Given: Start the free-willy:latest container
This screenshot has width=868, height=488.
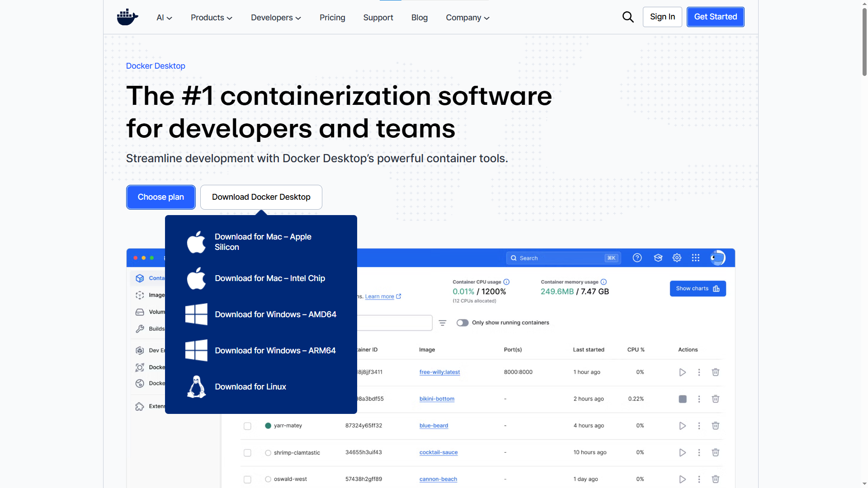Looking at the screenshot, I should (683, 372).
